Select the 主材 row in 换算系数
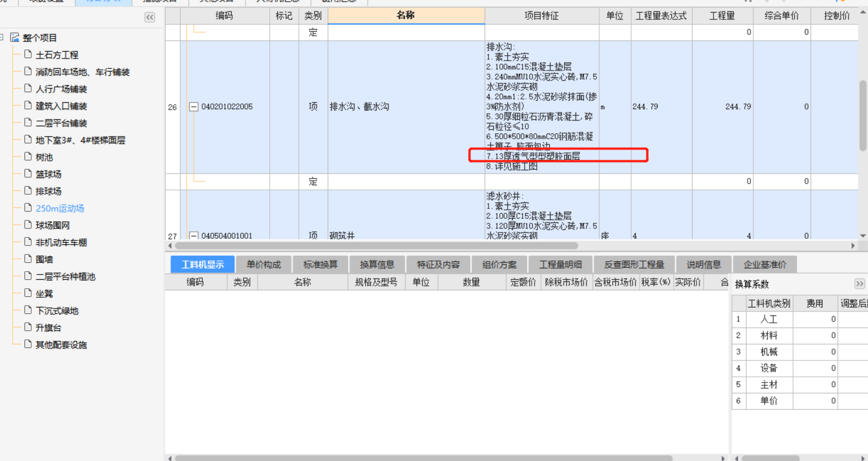The width and height of the screenshot is (868, 461). 800,384
